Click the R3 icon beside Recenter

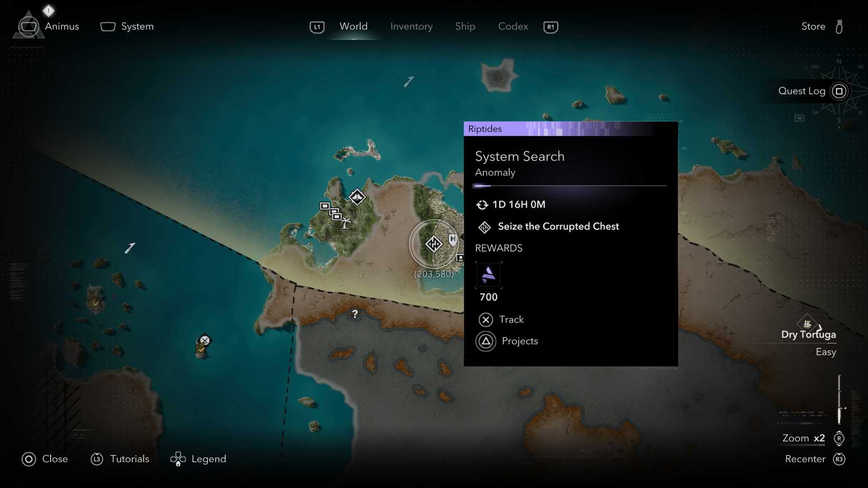pos(839,459)
